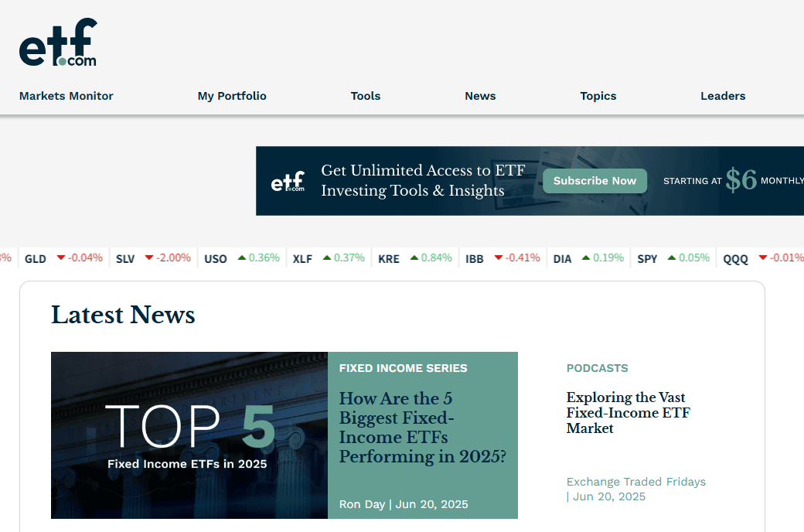Select the QQQ ticker symbol

pos(735,259)
